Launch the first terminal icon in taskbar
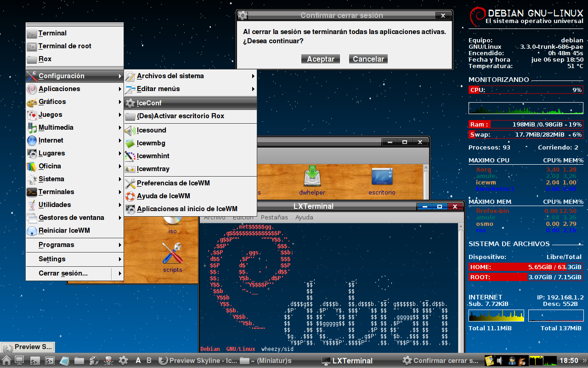The image size is (588, 368). [34, 361]
